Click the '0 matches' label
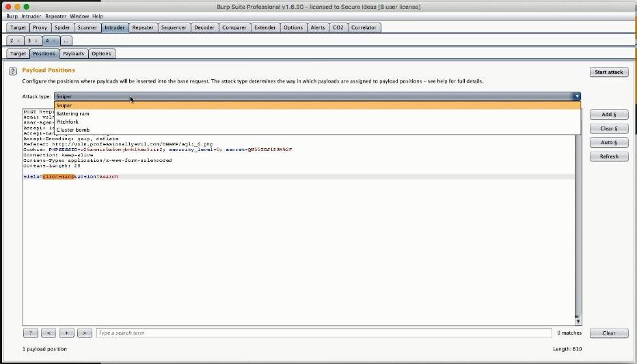This screenshot has height=364, width=637. point(569,333)
